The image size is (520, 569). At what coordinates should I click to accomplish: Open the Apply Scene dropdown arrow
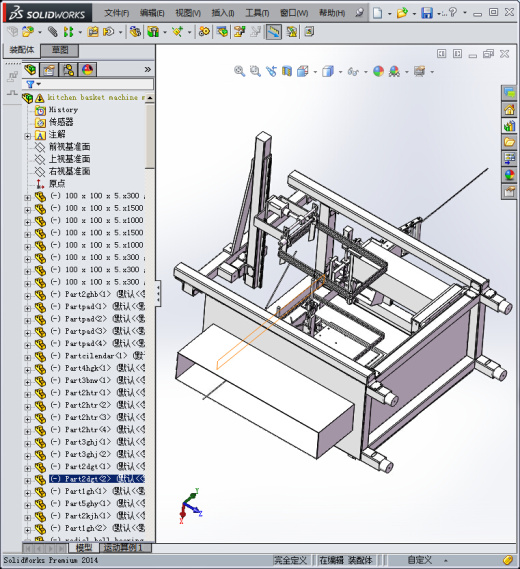tap(407, 72)
